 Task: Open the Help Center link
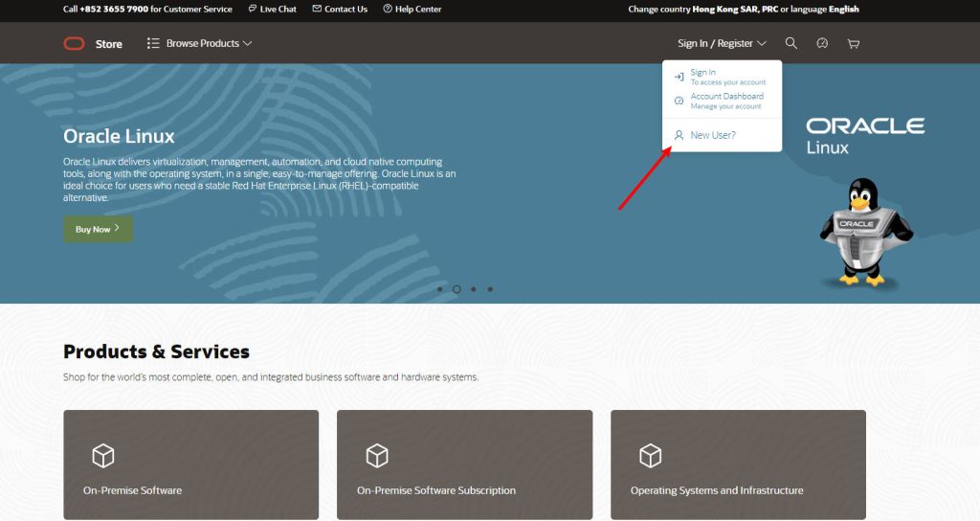tap(412, 9)
